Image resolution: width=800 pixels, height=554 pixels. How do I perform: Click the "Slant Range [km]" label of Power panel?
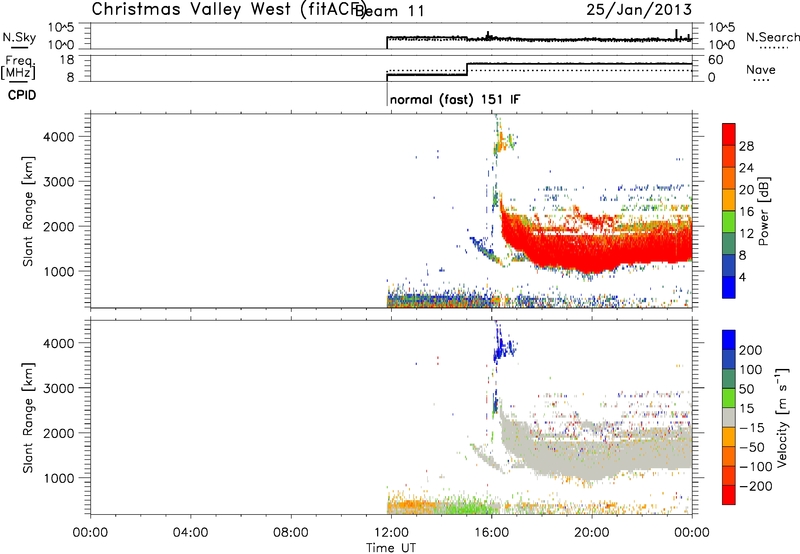(28, 212)
